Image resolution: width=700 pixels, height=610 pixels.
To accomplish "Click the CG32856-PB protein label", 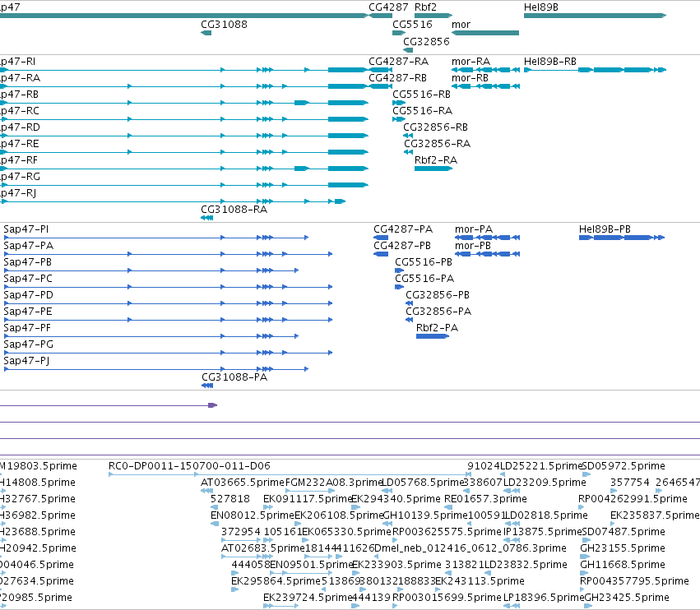I will (x=438, y=295).
